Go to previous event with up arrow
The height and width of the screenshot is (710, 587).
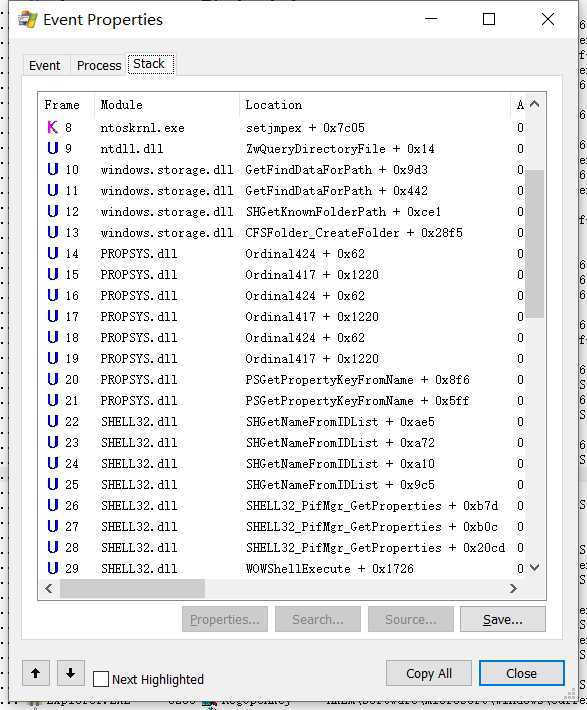36,673
